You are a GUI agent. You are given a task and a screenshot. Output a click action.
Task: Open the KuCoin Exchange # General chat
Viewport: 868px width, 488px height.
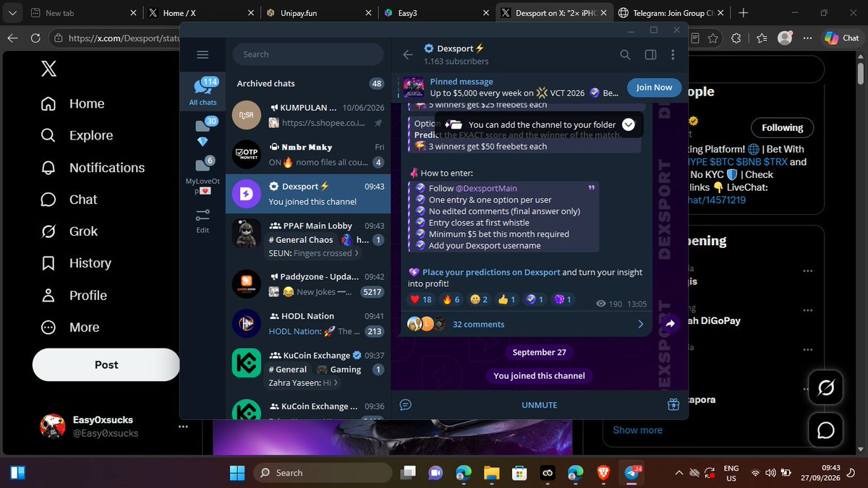[309, 368]
